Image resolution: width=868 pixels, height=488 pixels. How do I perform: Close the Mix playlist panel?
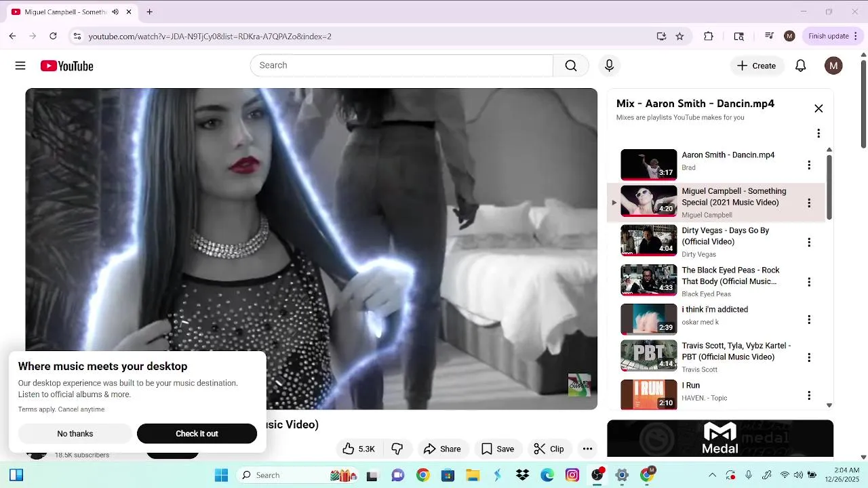pyautogui.click(x=818, y=108)
